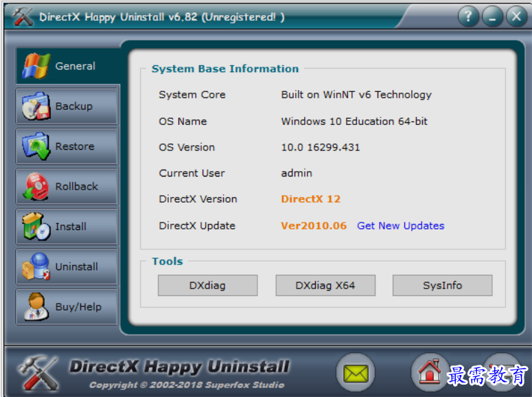
Task: Open SysInfo from the Tools group
Action: point(442,285)
